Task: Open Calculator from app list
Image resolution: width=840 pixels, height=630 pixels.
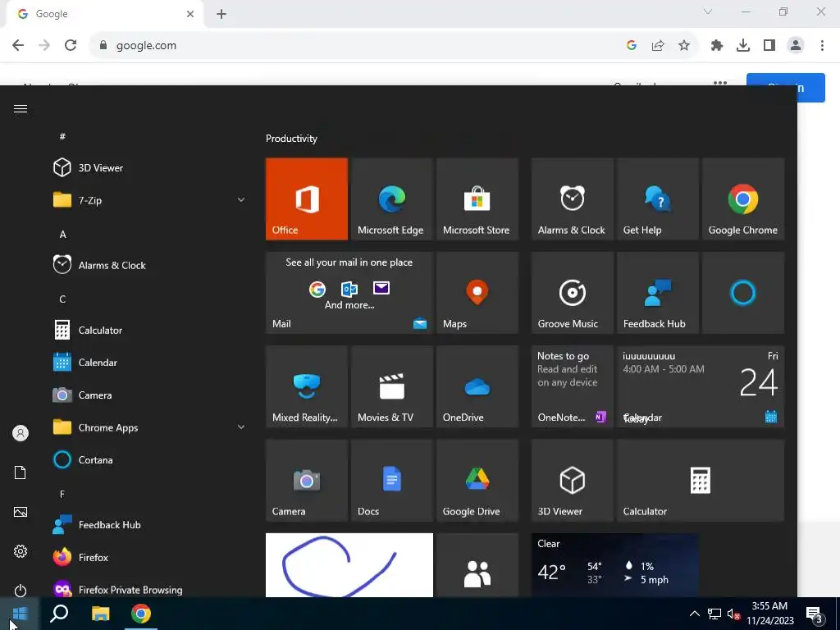Action: coord(149,330)
